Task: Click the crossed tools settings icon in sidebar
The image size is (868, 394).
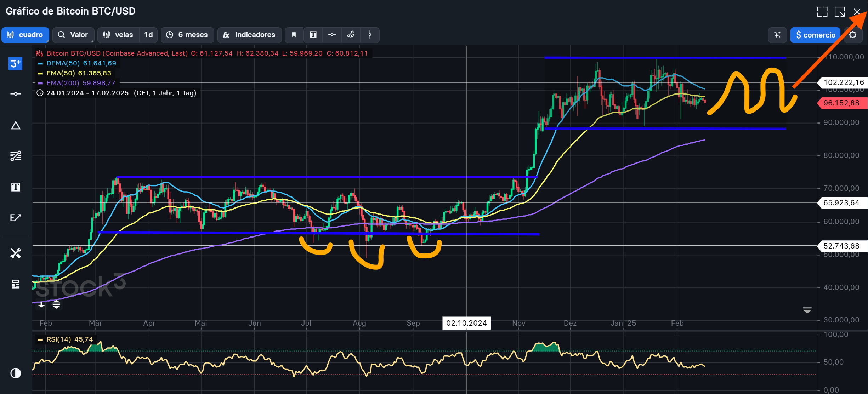Action: [x=16, y=253]
